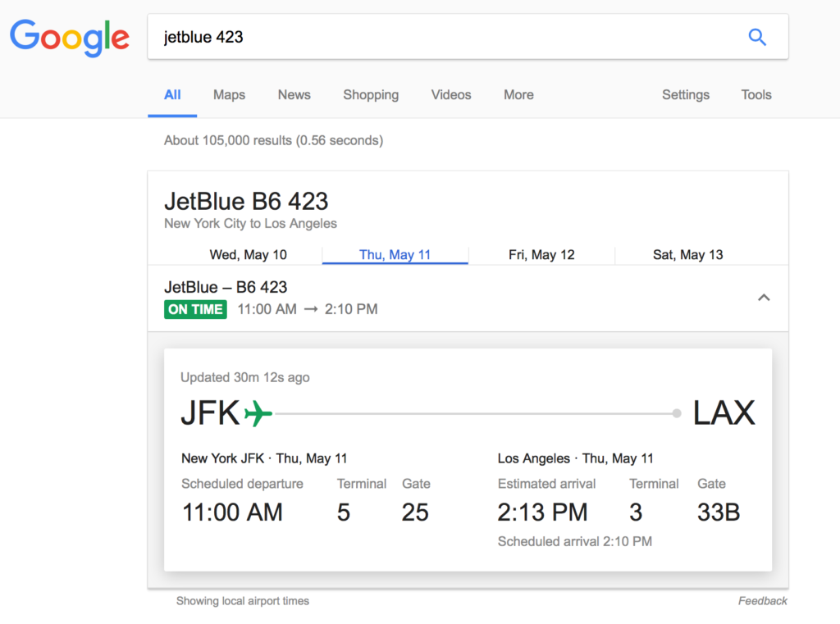Screen dimensions: 840x624
Task: Click the green ON TIME status badge
Action: click(195, 309)
